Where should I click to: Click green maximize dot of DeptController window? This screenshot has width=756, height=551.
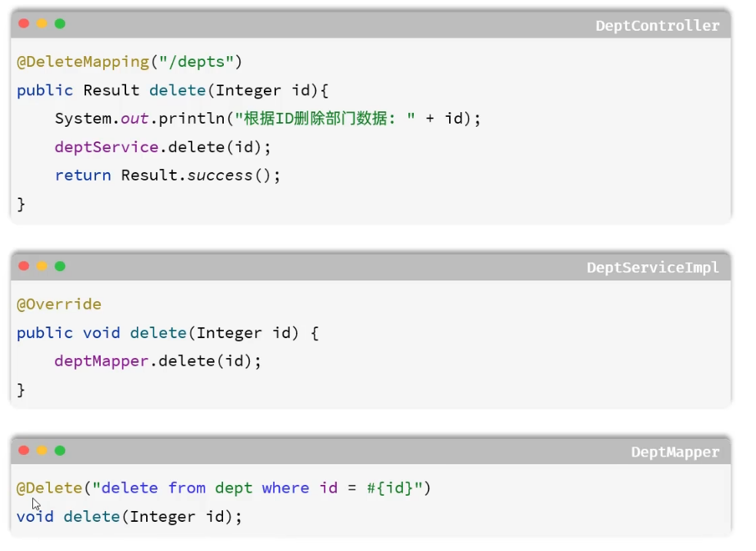click(x=60, y=24)
